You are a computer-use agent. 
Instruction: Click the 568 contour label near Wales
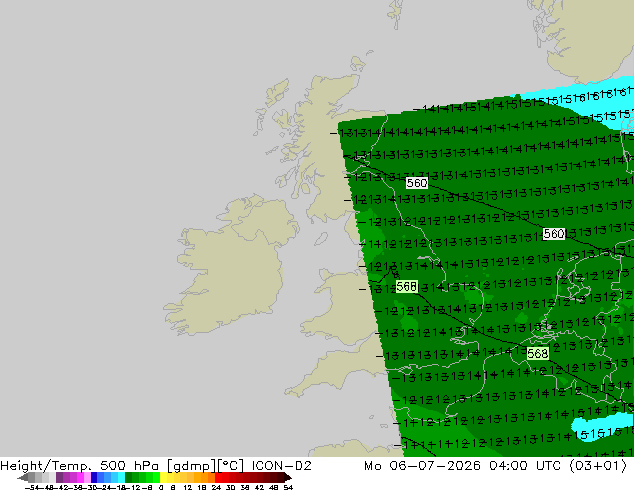[x=406, y=287]
